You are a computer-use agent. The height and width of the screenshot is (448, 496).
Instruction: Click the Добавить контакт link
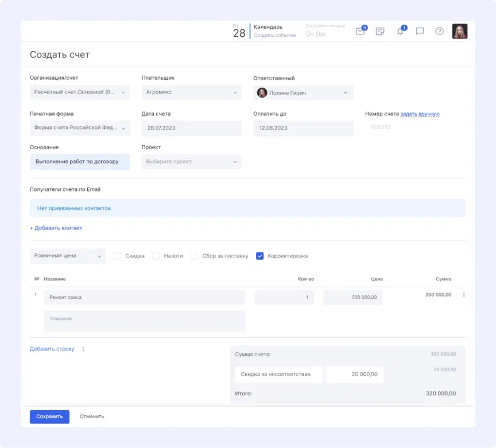tap(56, 228)
